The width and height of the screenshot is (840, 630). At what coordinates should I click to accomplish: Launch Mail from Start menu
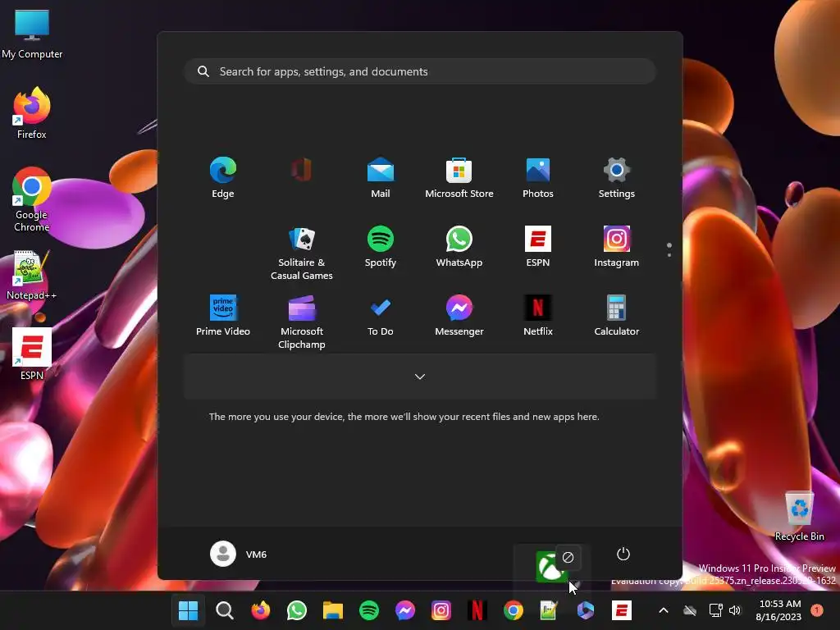coord(381,178)
